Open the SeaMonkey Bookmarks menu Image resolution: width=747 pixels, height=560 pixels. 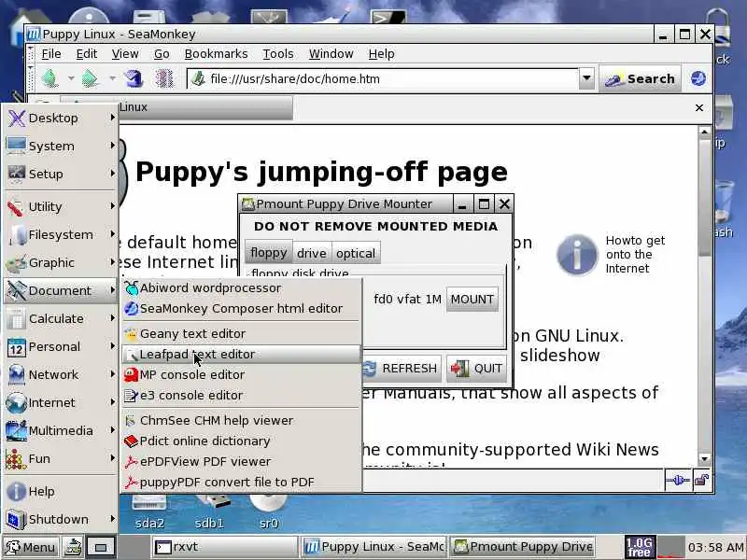coord(216,54)
